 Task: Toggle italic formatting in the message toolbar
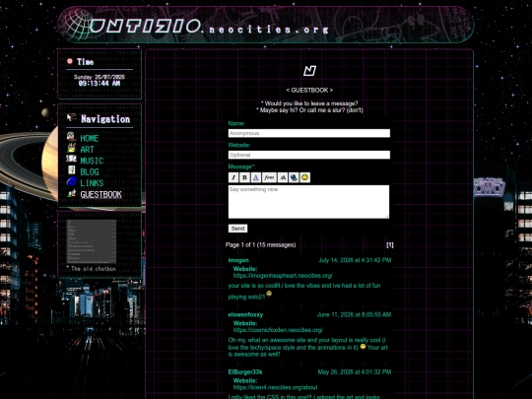coord(233,177)
